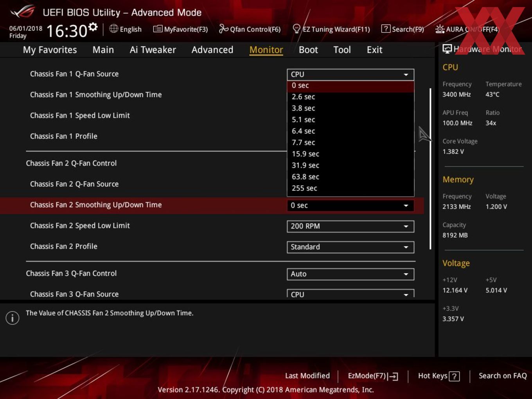Click Search on FAQ link
This screenshot has height=399, width=532.
click(503, 376)
